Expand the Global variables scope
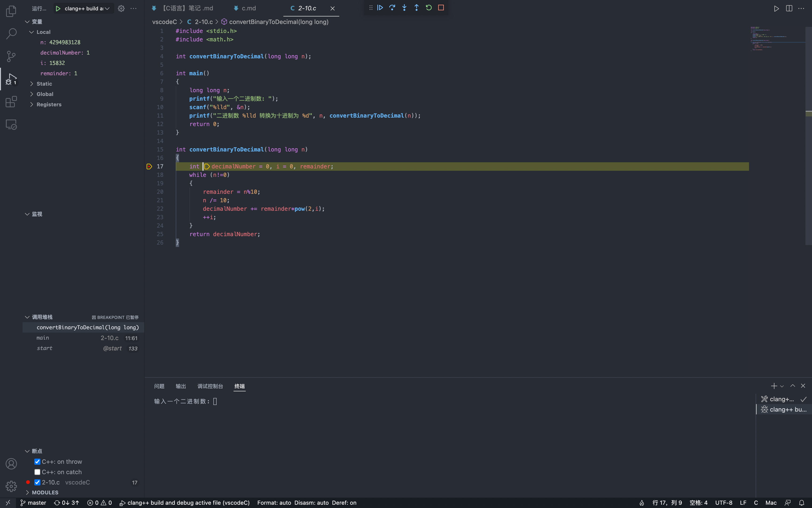 coord(31,94)
